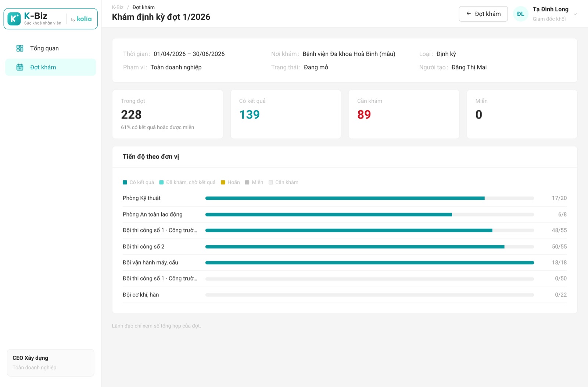Click the Đang mở status value
The width and height of the screenshot is (588, 387).
(316, 67)
